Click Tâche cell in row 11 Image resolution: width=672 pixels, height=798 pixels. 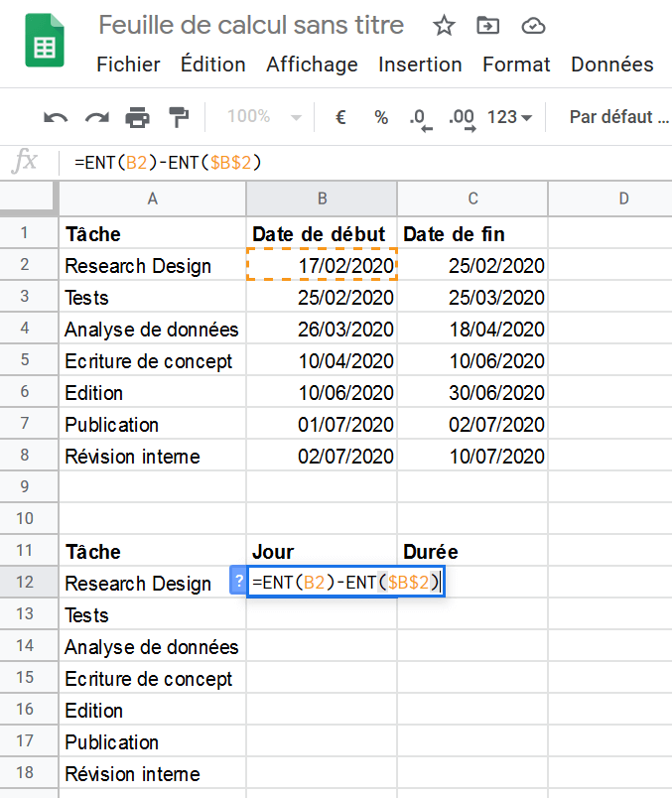click(x=152, y=550)
